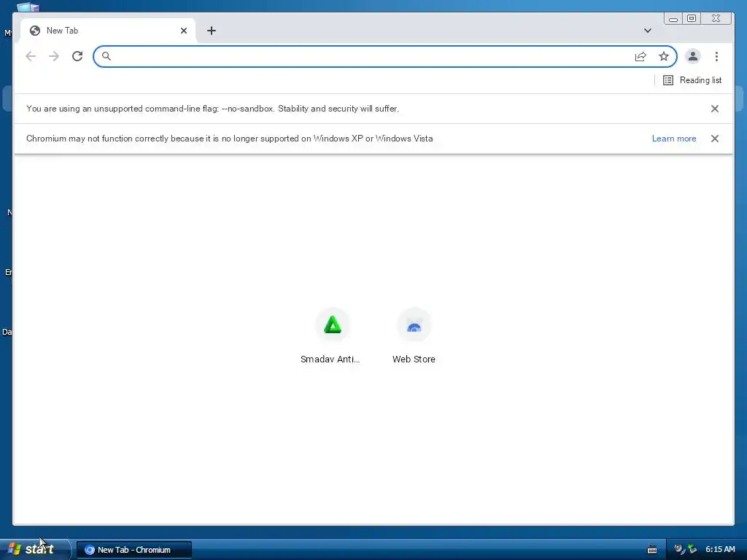Viewport: 747px width, 560px height.
Task: Expand the tab search chevron
Action: (647, 31)
